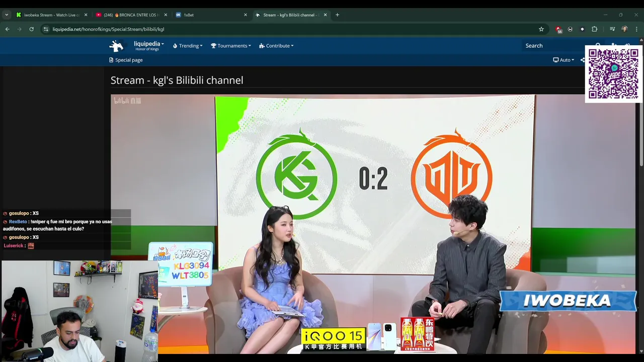Image resolution: width=644 pixels, height=362 pixels.
Task: Switch to the 1xBet tab
Action: [x=211, y=15]
